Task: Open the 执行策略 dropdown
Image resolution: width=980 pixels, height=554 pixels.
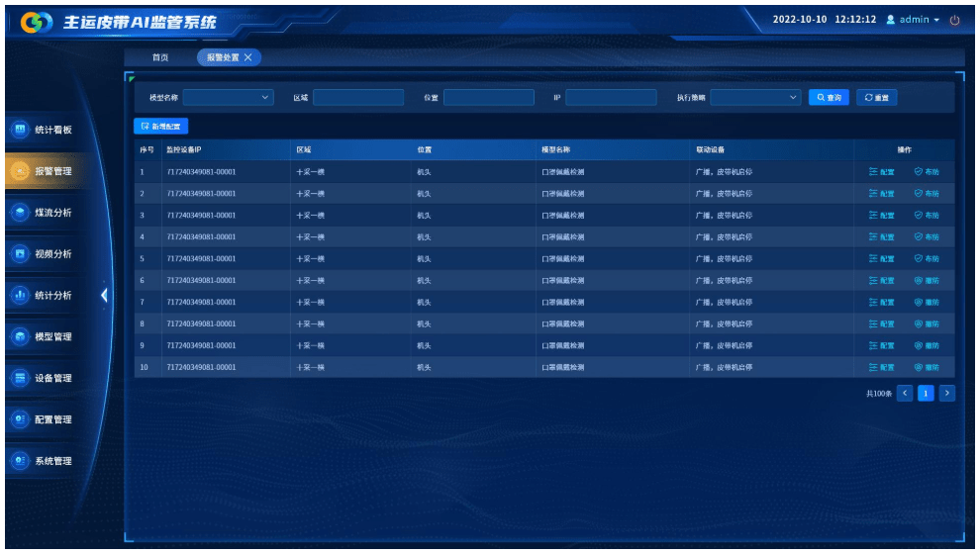Action: click(x=755, y=97)
